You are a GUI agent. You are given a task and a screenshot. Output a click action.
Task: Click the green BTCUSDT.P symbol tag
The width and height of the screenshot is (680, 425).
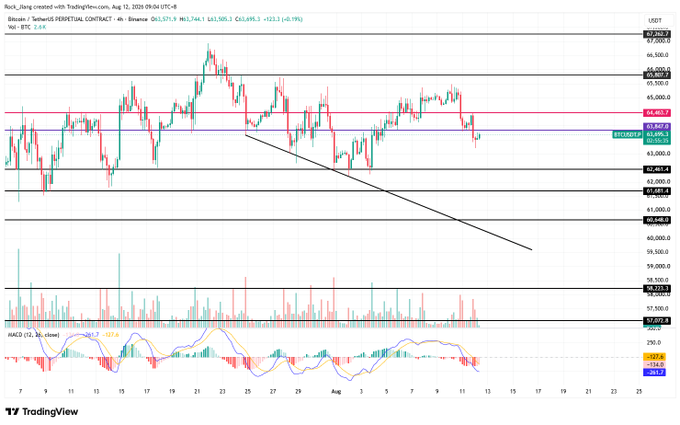[x=627, y=135]
